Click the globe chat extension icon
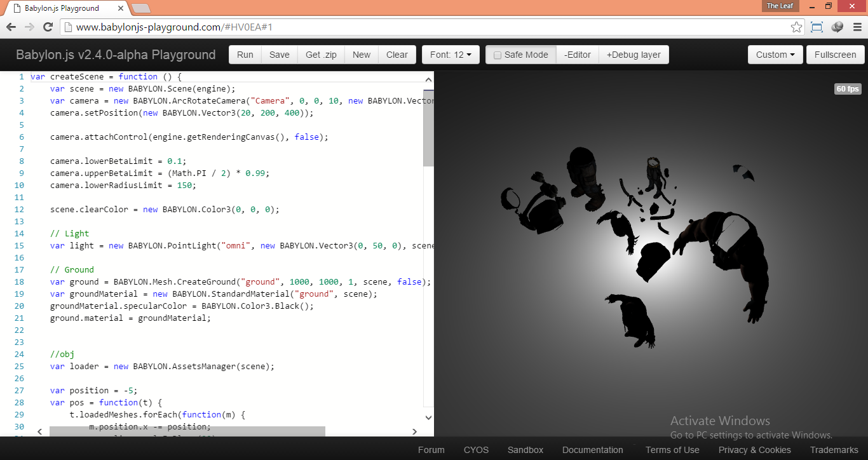The image size is (868, 460). pos(837,27)
